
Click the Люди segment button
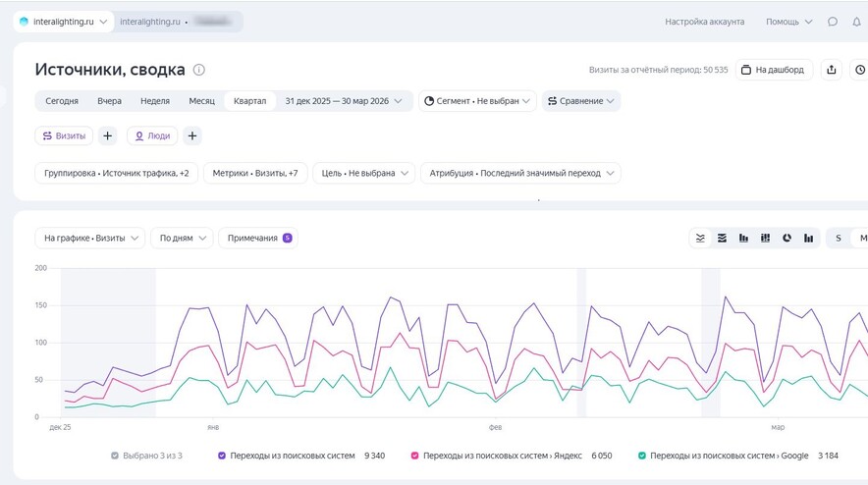[x=152, y=135]
